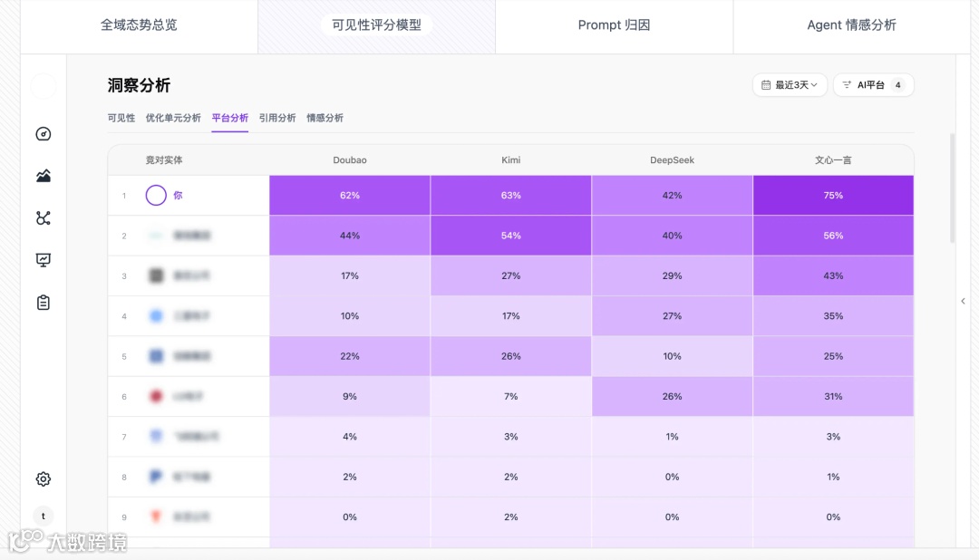Click the 情感分析 sub-tab link

coord(325,118)
